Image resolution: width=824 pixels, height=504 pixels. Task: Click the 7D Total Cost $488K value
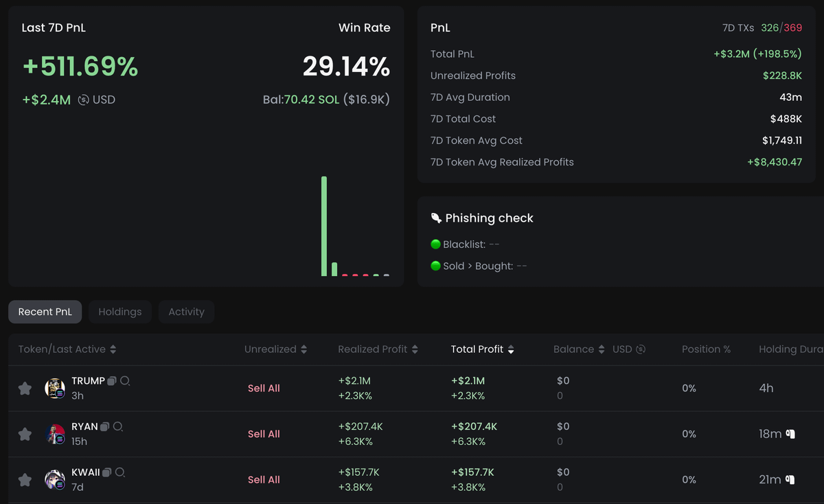[x=786, y=119]
